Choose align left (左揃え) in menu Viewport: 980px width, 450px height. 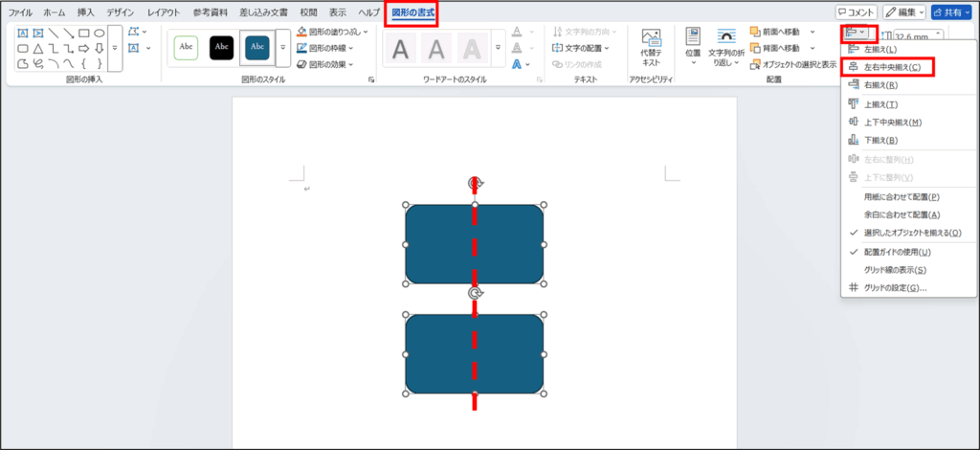click(880, 49)
